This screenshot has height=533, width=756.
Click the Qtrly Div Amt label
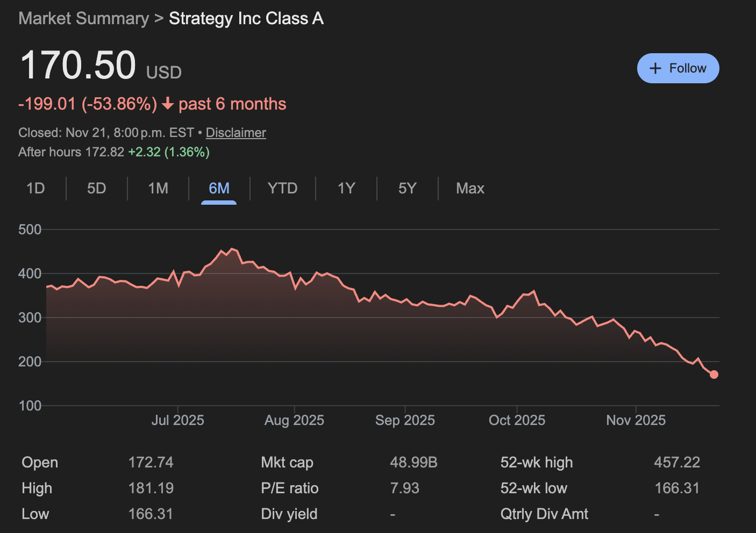(544, 514)
